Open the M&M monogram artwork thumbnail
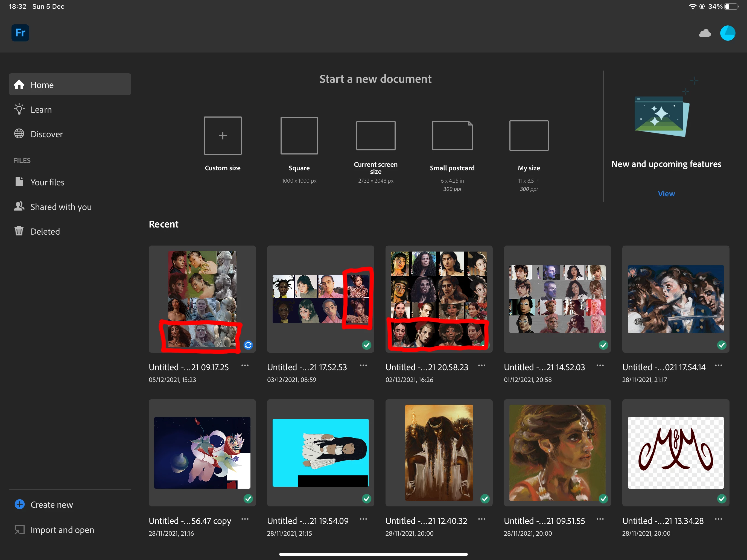This screenshot has height=560, width=747. (x=675, y=453)
